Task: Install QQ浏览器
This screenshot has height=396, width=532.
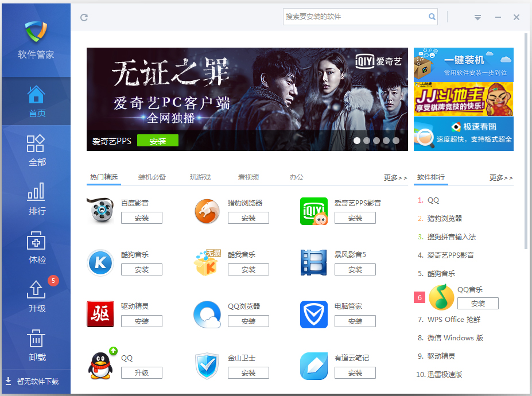Action: click(248, 321)
